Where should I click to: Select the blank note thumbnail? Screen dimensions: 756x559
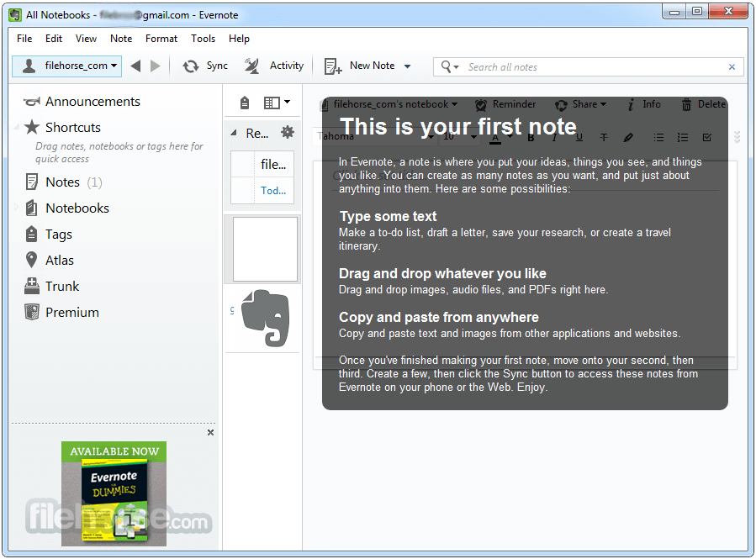(x=265, y=249)
